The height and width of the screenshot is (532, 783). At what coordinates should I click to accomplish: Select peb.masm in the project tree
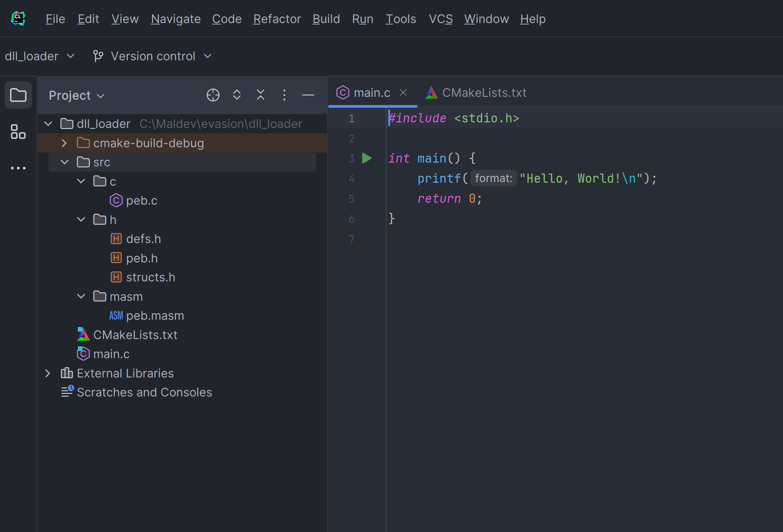(x=155, y=316)
